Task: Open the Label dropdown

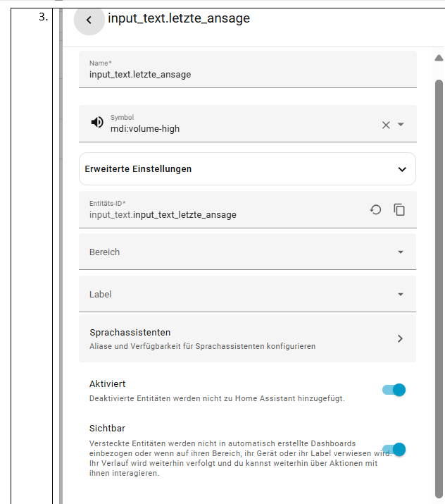Action: (x=247, y=294)
